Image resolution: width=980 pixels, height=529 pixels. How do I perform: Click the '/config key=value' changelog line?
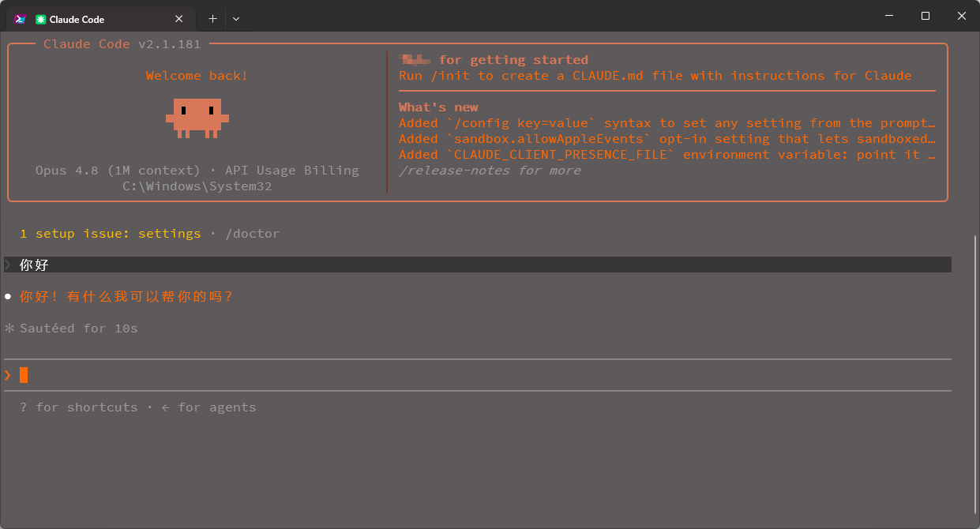pos(667,123)
